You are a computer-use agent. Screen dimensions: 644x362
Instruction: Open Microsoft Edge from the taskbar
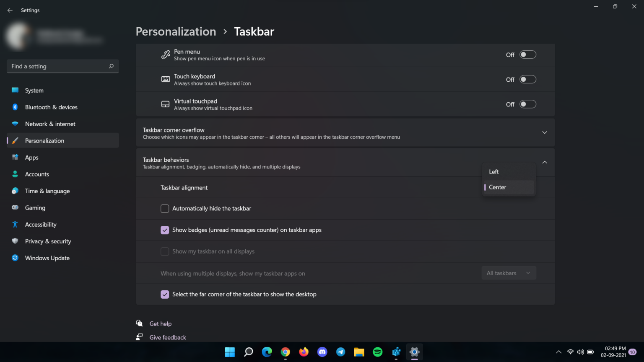coord(267,352)
